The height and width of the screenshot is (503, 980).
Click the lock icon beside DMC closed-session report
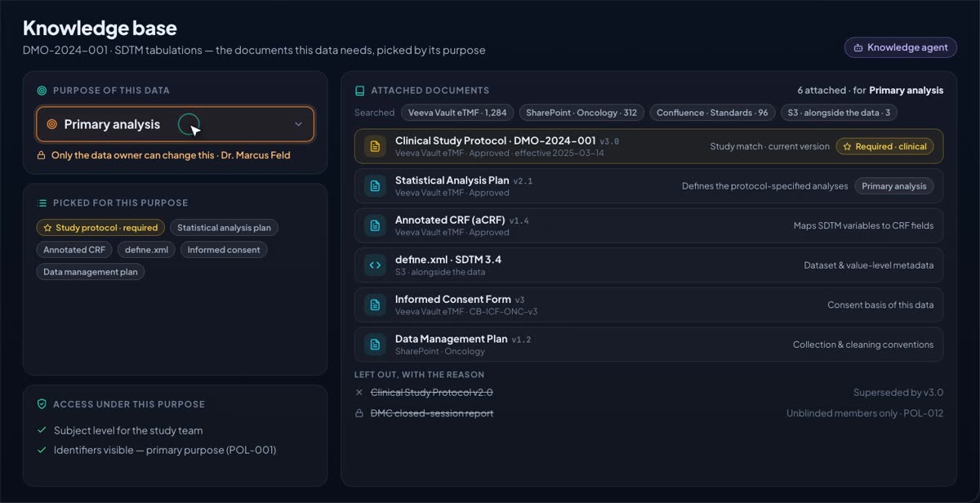click(359, 413)
